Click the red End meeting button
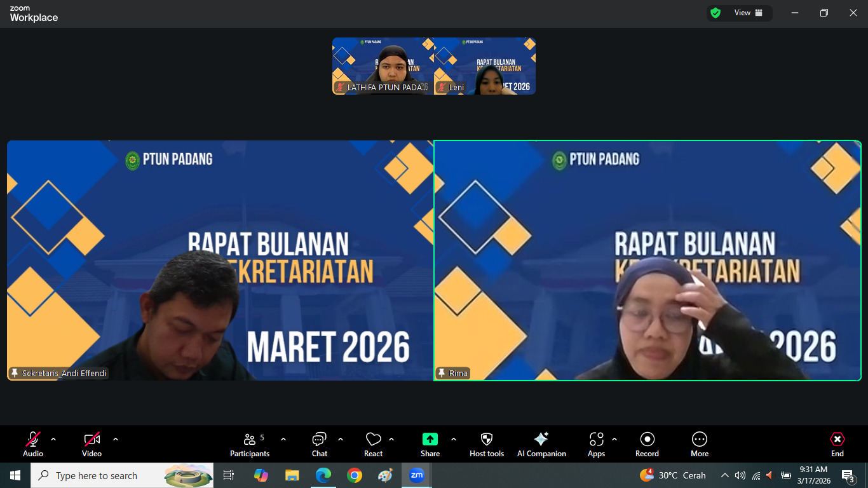The width and height of the screenshot is (868, 488). coord(837,444)
